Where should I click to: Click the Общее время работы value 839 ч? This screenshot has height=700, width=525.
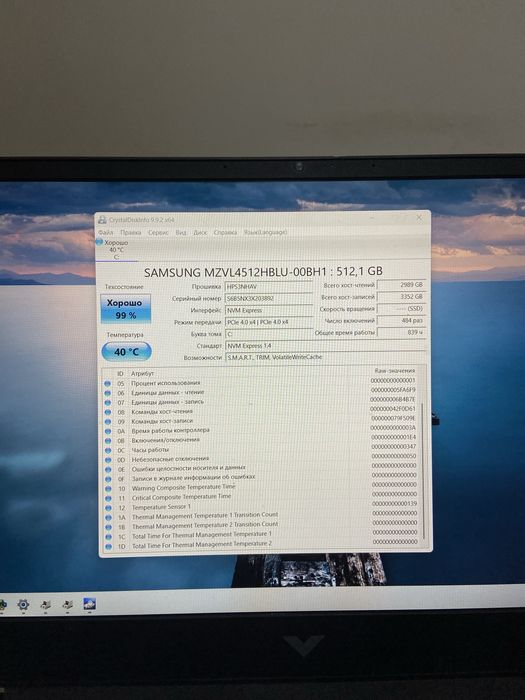click(x=401, y=332)
